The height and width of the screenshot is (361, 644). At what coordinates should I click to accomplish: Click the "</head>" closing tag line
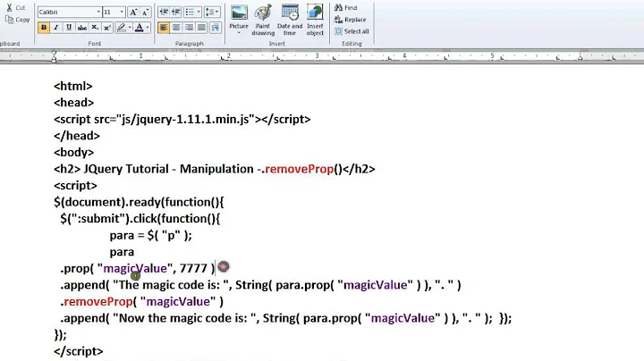(x=77, y=136)
